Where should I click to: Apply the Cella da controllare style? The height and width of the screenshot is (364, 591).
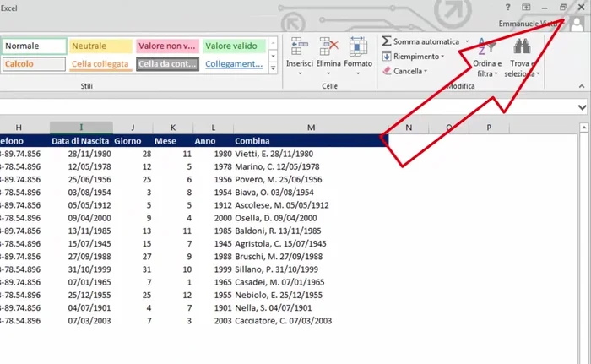(167, 64)
